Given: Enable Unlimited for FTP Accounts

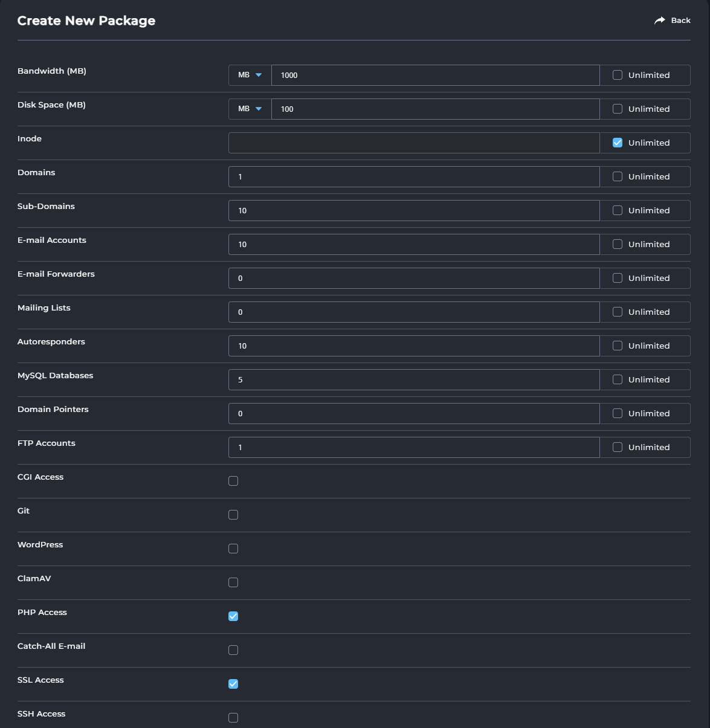Looking at the screenshot, I should (x=618, y=447).
